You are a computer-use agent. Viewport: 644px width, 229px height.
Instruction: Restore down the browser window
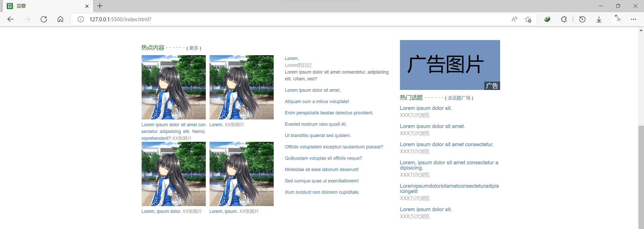[618, 6]
